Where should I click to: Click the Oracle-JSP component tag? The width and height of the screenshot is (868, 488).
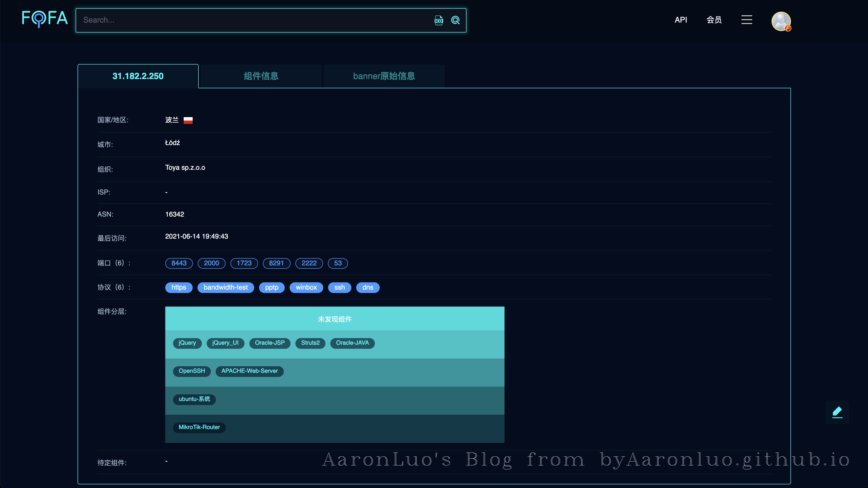click(x=269, y=343)
